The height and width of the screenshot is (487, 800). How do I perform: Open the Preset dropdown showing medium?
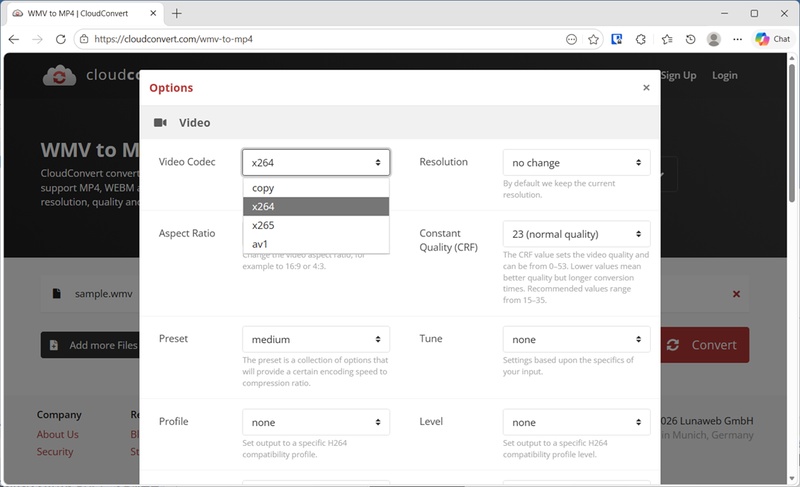pos(315,339)
